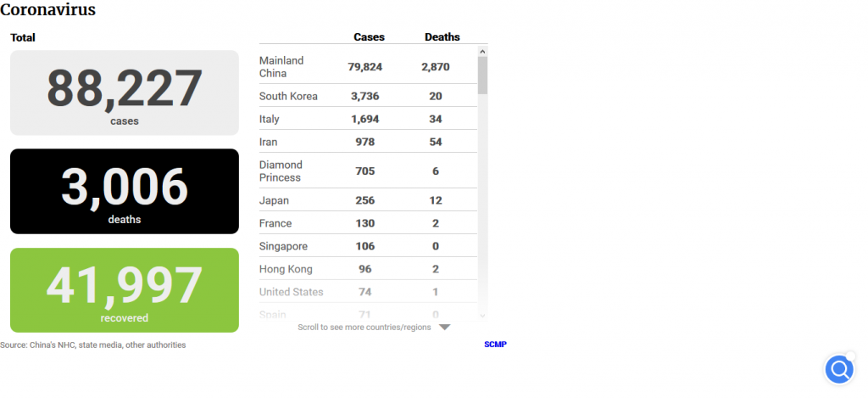
Task: Click the black 3,006 deaths box
Action: [125, 191]
